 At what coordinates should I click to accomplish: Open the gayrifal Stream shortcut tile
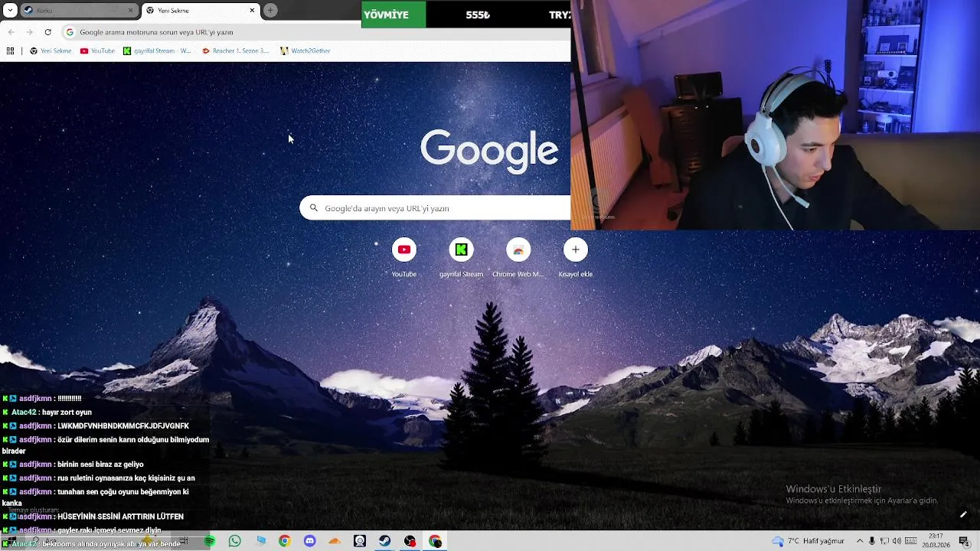pyautogui.click(x=461, y=258)
